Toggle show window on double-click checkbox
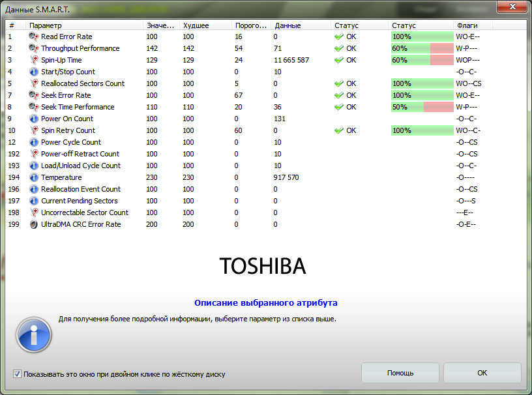The height and width of the screenshot is (395, 532). 17,374
